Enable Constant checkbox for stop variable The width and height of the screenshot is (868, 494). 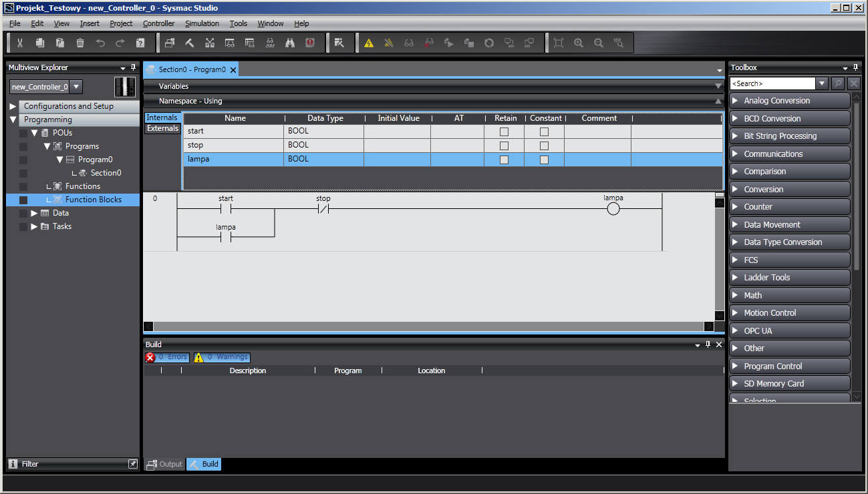544,146
